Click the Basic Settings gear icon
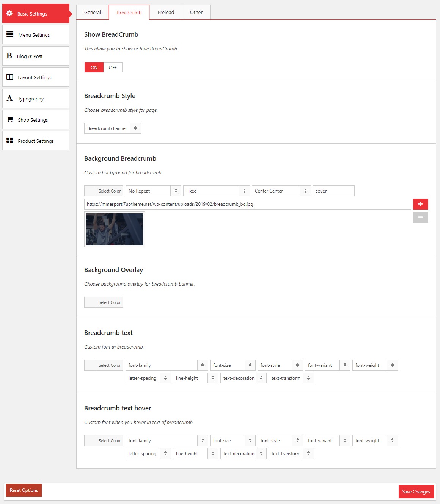Viewport: 440px width, 504px height. pyautogui.click(x=9, y=13)
